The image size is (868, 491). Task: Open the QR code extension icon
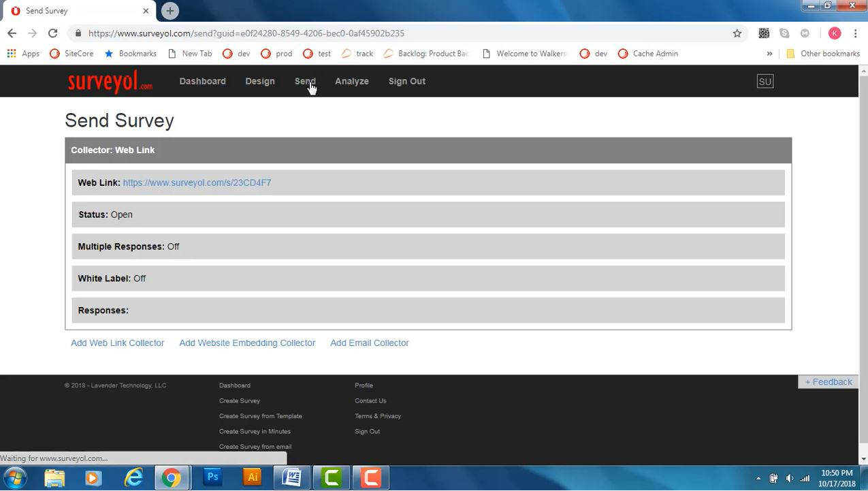click(x=764, y=33)
